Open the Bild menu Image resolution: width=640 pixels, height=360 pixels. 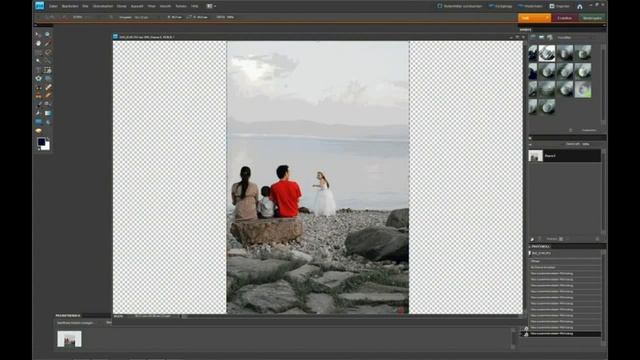click(85, 6)
